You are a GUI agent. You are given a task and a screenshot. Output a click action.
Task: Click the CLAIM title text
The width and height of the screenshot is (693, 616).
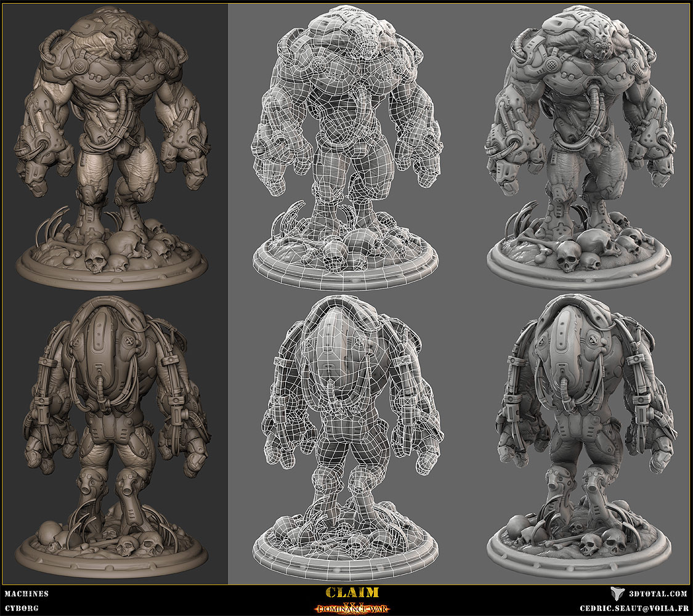(352, 593)
